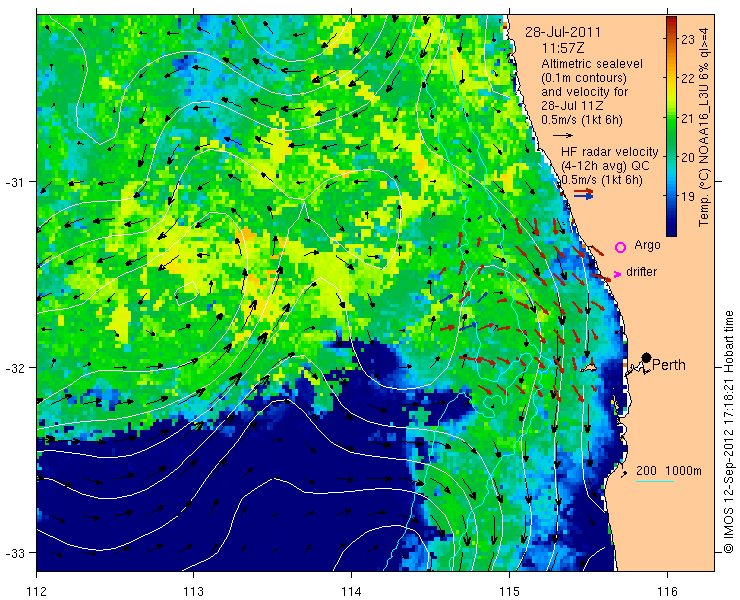The height and width of the screenshot is (600, 740).
Task: Click the -33 latitude axis label
Action: (x=15, y=552)
